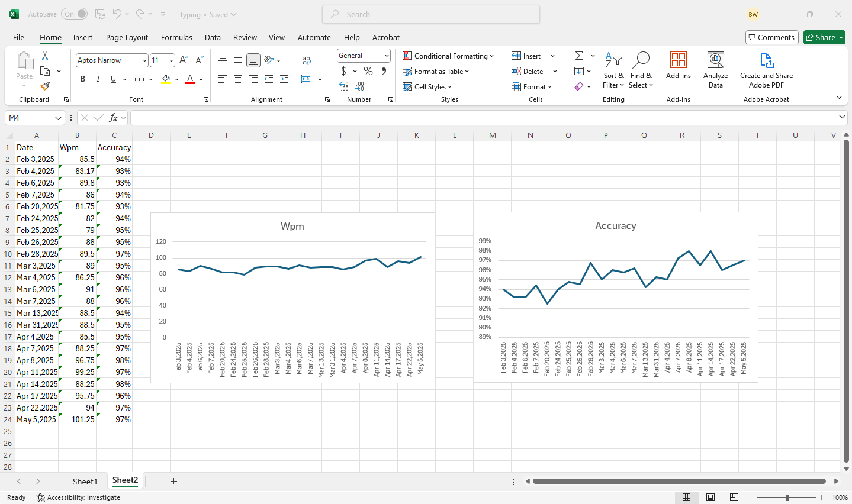Increase font size with larger A
This screenshot has height=504, width=852.
tap(184, 60)
